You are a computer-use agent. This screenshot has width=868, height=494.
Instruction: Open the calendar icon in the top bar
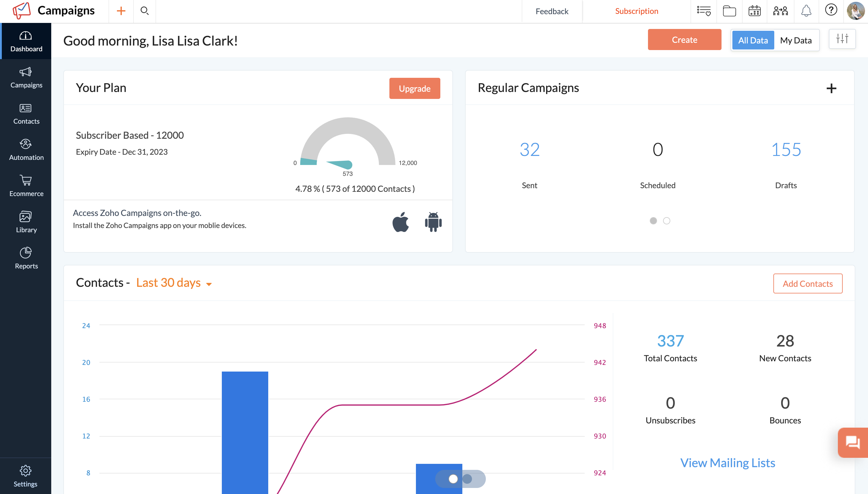(x=754, y=11)
